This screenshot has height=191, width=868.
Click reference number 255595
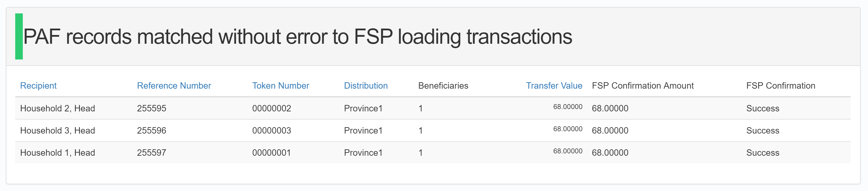tap(152, 108)
